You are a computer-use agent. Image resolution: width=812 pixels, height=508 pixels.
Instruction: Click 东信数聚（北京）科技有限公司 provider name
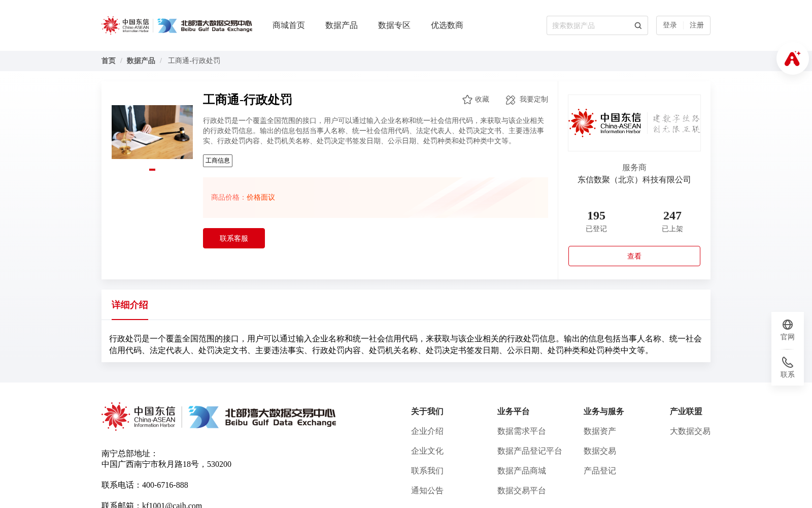(x=634, y=180)
